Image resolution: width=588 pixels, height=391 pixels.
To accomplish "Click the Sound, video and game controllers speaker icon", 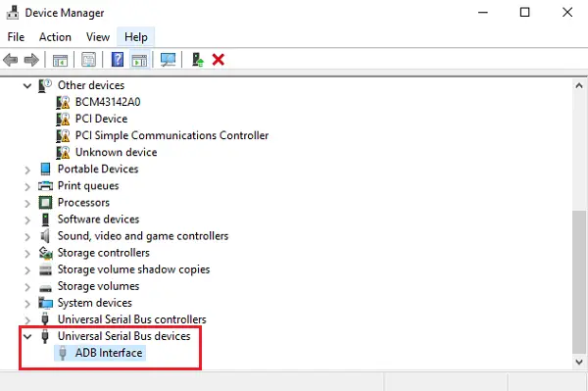I will [x=45, y=236].
